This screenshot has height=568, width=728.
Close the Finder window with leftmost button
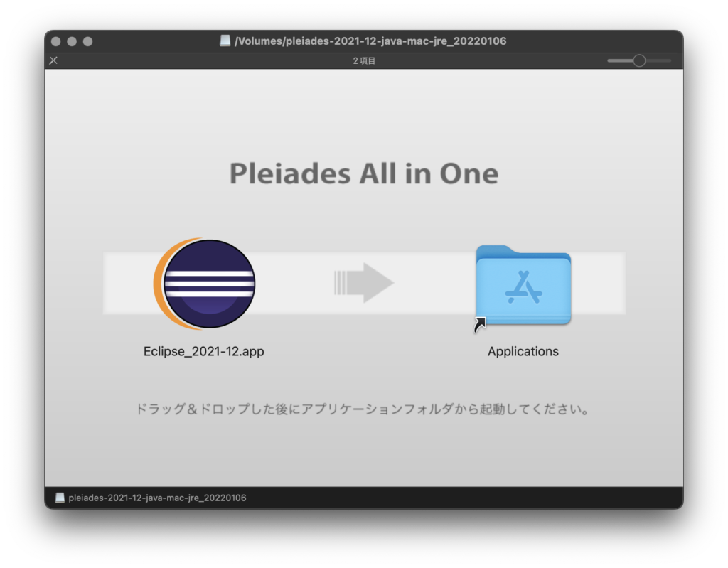pos(55,41)
